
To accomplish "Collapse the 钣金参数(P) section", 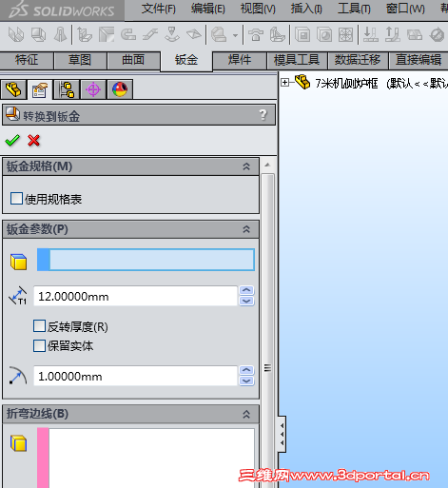I will pyautogui.click(x=246, y=229).
